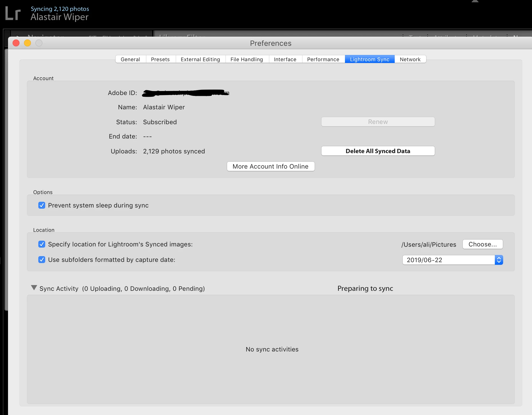Open the File Handling tab
532x415 pixels.
[x=247, y=59]
